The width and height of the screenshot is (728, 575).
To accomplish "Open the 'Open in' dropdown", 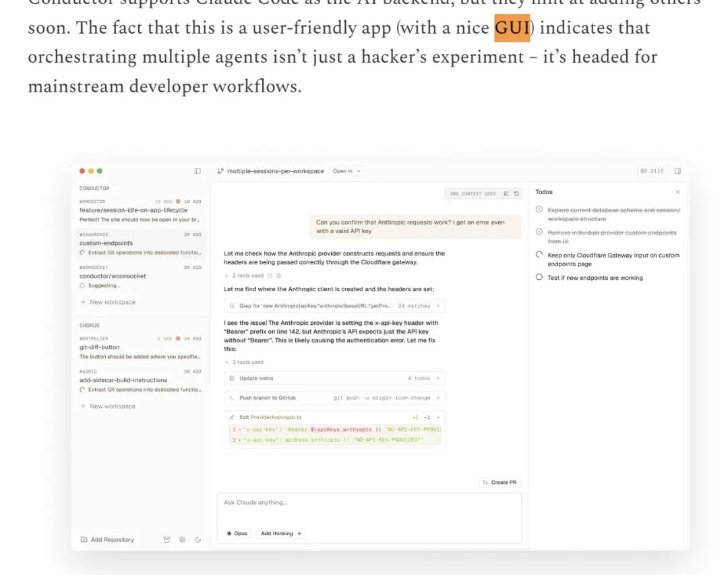I will 346,171.
